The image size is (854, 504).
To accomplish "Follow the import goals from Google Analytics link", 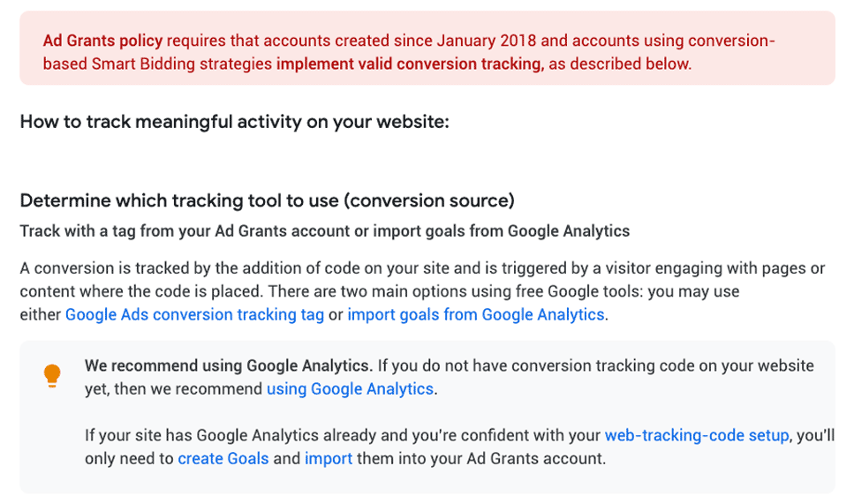I will (x=475, y=314).
